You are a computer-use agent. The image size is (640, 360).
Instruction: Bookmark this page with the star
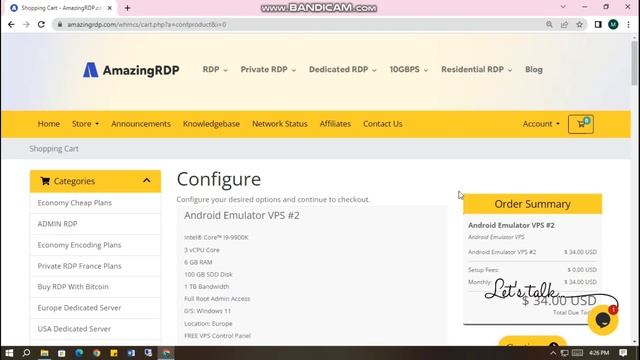coord(580,24)
